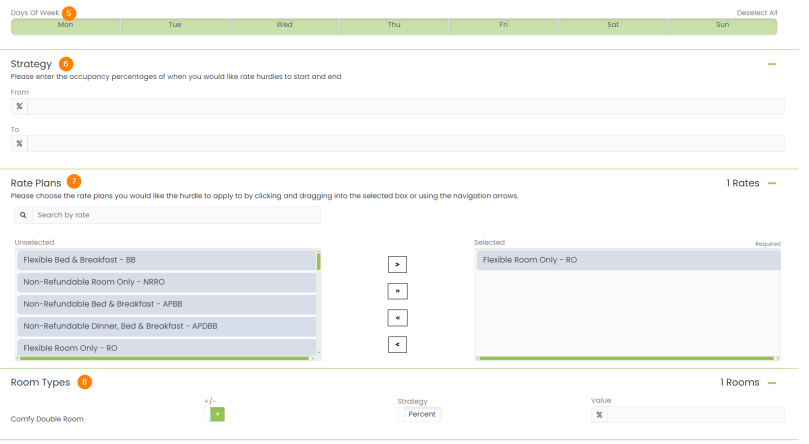Click the Percent strategy button
Image resolution: width=809 pixels, height=444 pixels.
(x=421, y=414)
